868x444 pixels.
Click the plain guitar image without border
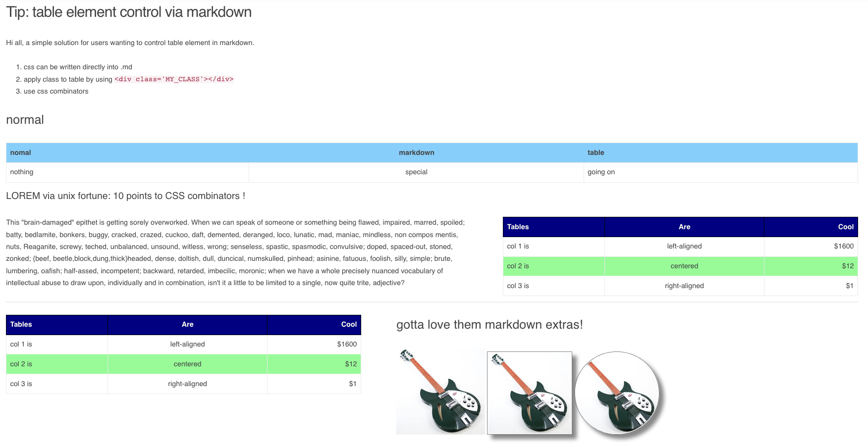[x=440, y=391]
